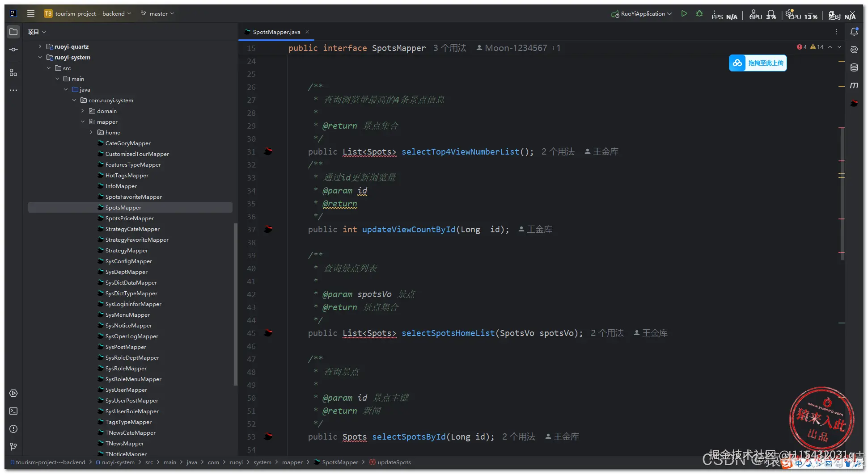Expand the home package

[91, 132]
